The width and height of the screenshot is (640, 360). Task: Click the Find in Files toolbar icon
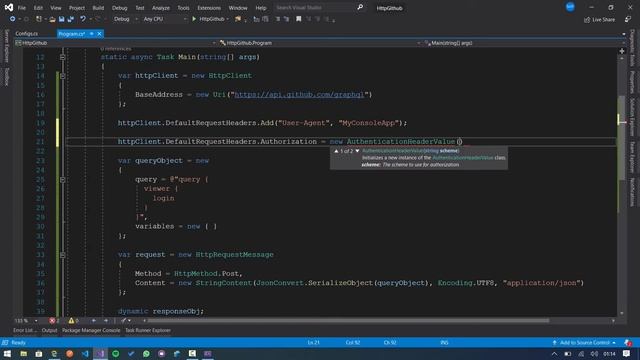[238, 19]
